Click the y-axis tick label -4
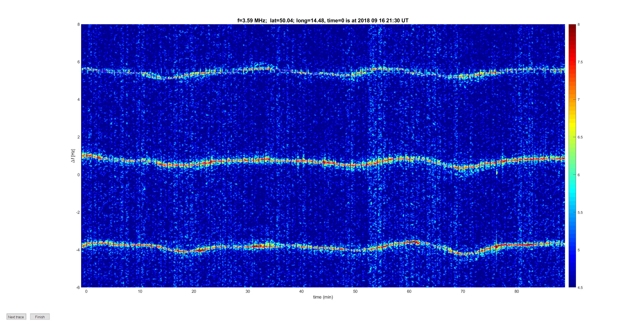 (x=78, y=250)
